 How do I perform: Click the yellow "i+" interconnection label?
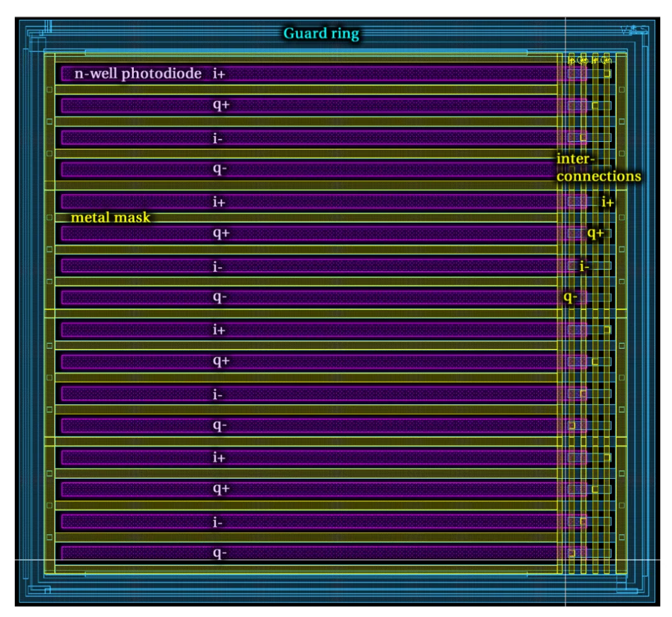(x=608, y=202)
